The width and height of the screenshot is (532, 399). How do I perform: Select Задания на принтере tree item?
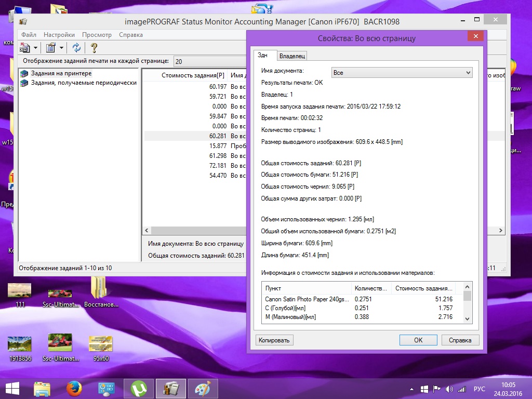point(61,73)
